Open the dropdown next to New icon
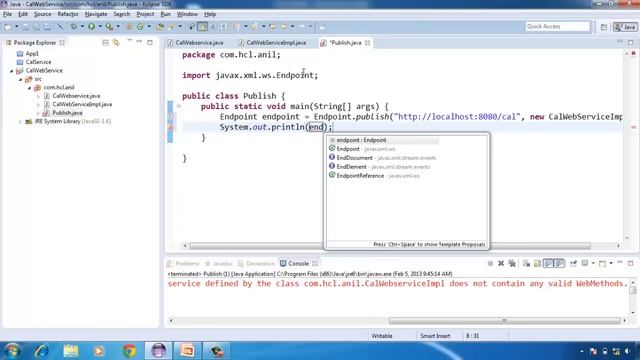Screen dimensions: 640x360 [x=17, y=27]
